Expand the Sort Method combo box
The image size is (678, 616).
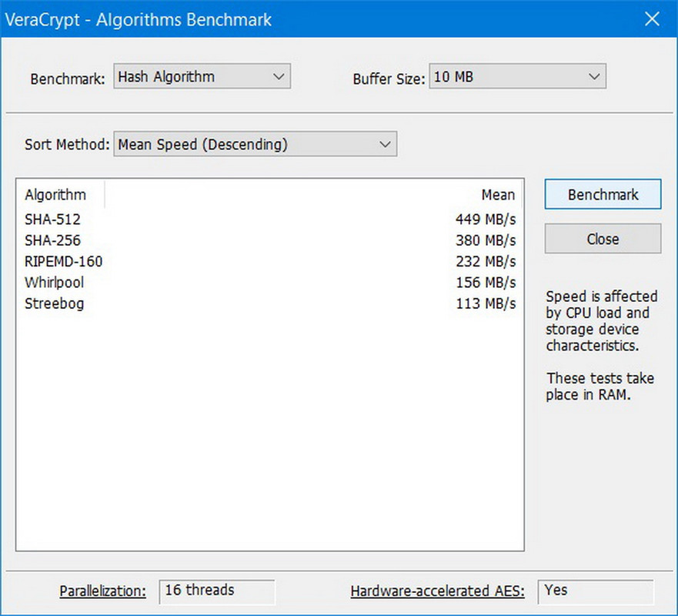coord(255,144)
